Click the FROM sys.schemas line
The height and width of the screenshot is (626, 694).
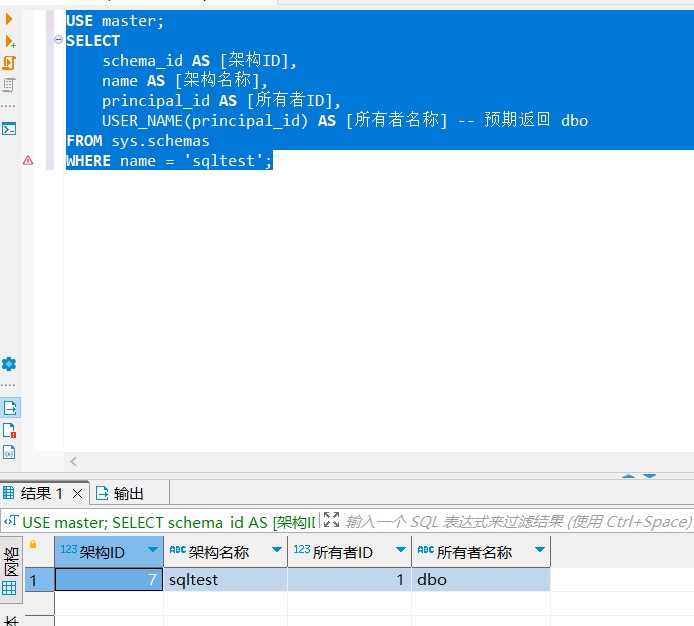tap(138, 141)
